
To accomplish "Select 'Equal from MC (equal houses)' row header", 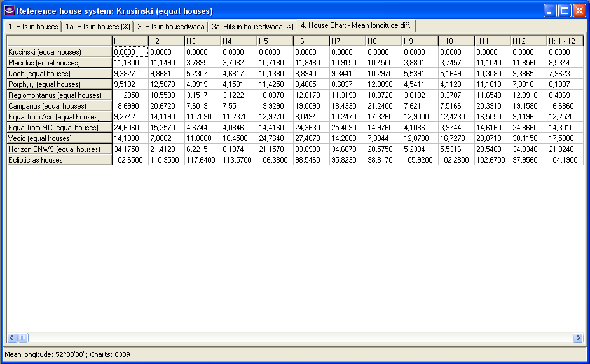I will point(60,128).
